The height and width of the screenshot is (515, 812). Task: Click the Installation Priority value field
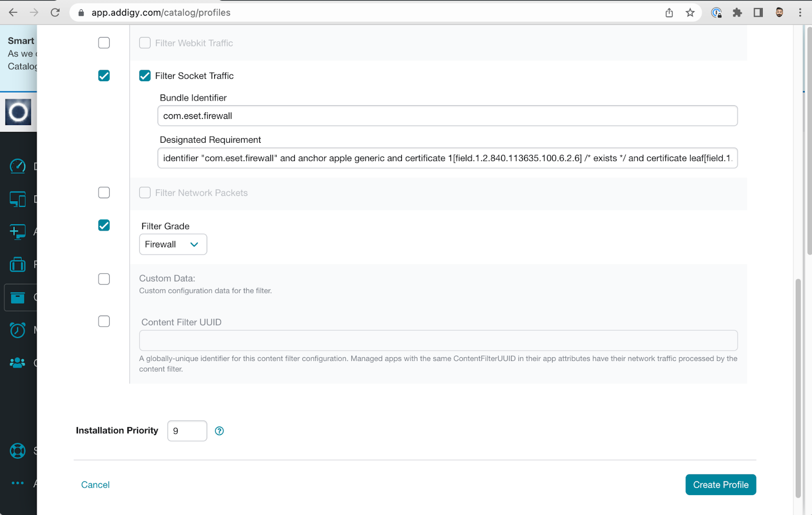click(x=187, y=431)
